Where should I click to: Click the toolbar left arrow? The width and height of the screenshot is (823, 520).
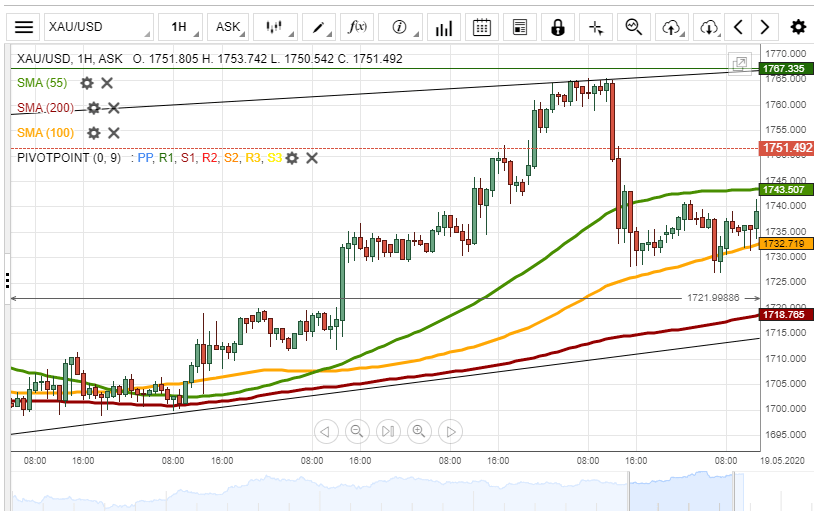(738, 27)
